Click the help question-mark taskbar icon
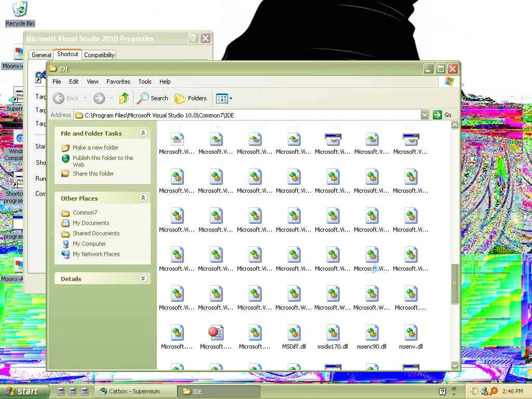The width and height of the screenshot is (532, 399). click(x=442, y=392)
